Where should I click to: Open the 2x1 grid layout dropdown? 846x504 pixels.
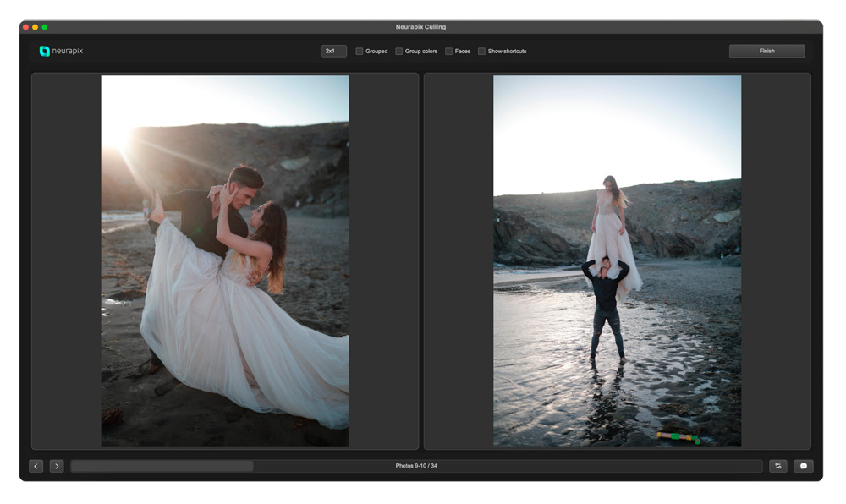click(334, 52)
